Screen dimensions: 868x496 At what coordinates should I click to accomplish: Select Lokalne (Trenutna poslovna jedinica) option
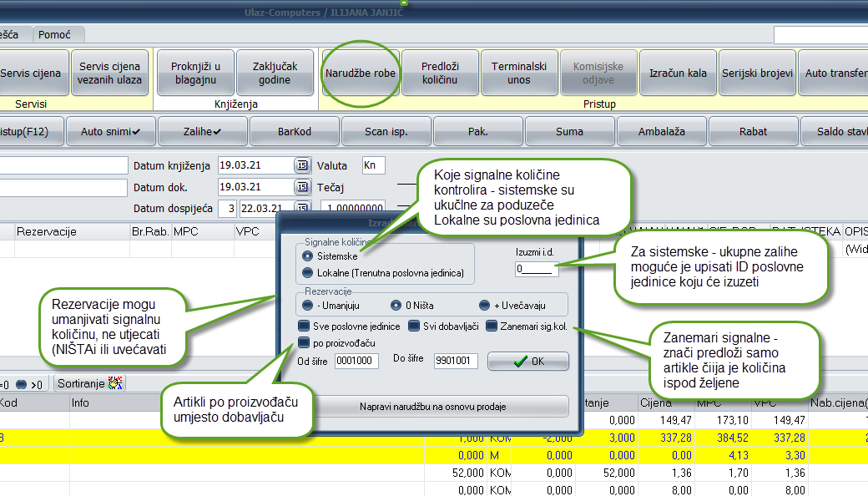pyautogui.click(x=308, y=273)
